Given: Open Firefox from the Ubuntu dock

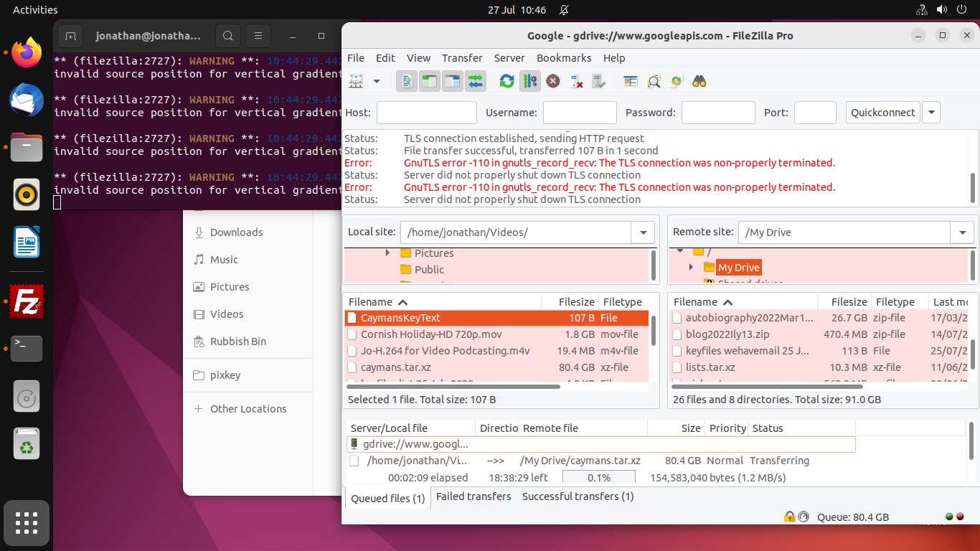Looking at the screenshot, I should 27,52.
